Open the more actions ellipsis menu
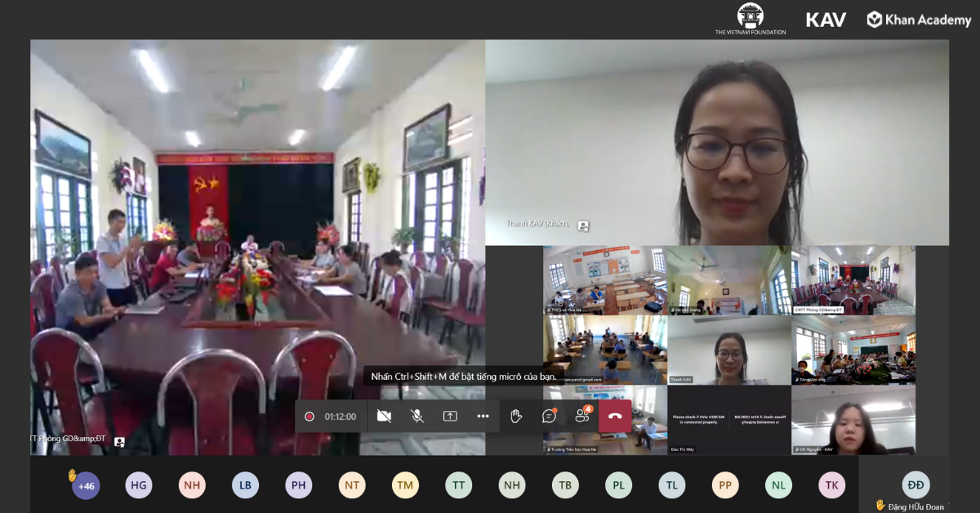The height and width of the screenshot is (513, 980). coord(483,417)
